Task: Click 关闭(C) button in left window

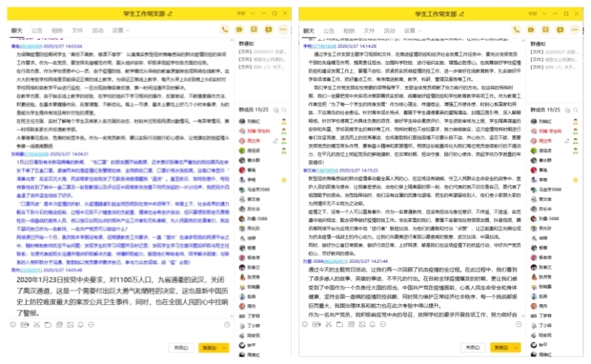Action: [x=181, y=348]
